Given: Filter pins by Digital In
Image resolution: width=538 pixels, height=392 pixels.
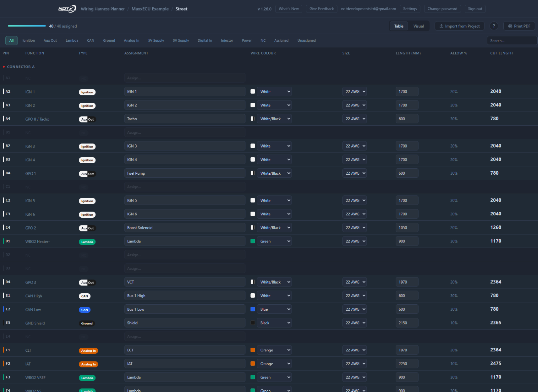Looking at the screenshot, I should (205, 40).
